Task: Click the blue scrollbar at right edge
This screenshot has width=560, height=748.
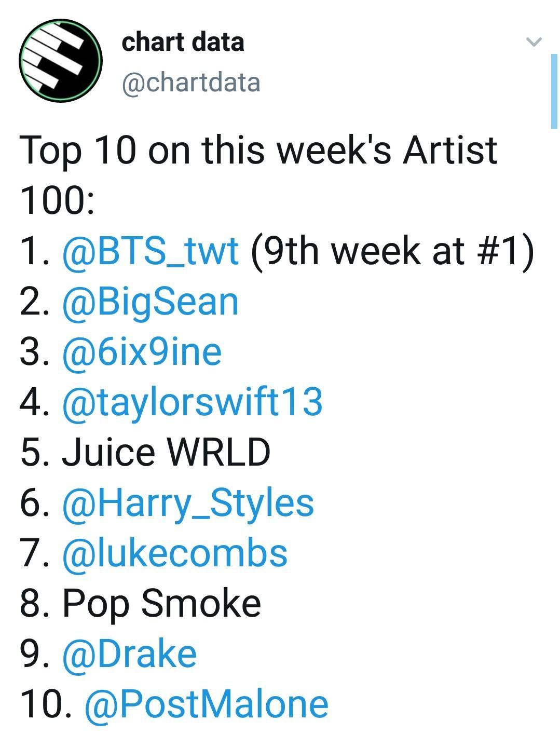Action: (x=554, y=91)
